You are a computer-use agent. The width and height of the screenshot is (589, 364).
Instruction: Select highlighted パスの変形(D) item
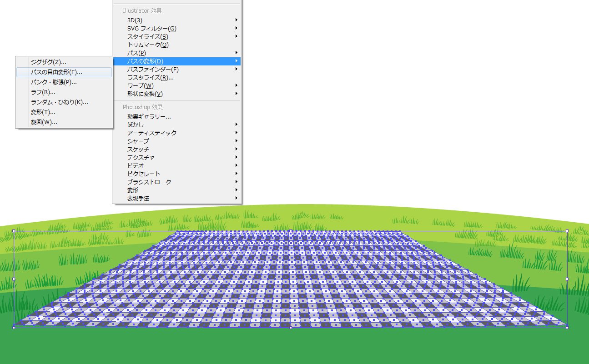point(177,61)
